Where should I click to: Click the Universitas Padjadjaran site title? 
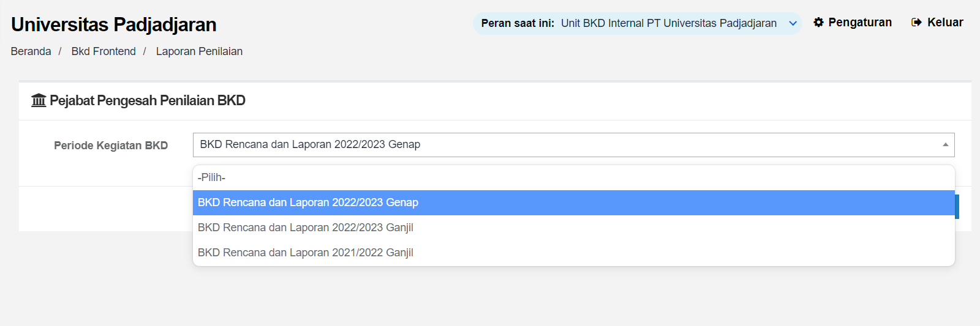114,24
